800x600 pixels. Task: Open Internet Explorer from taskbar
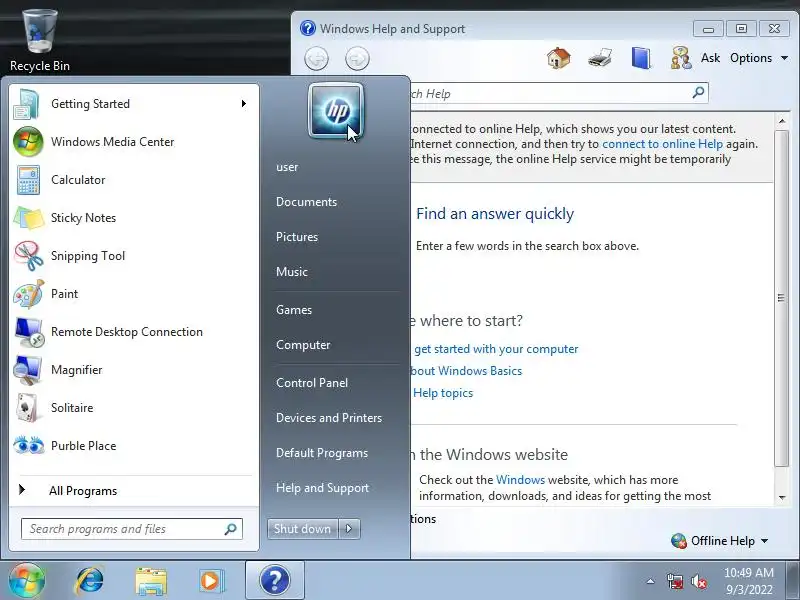pyautogui.click(x=90, y=581)
